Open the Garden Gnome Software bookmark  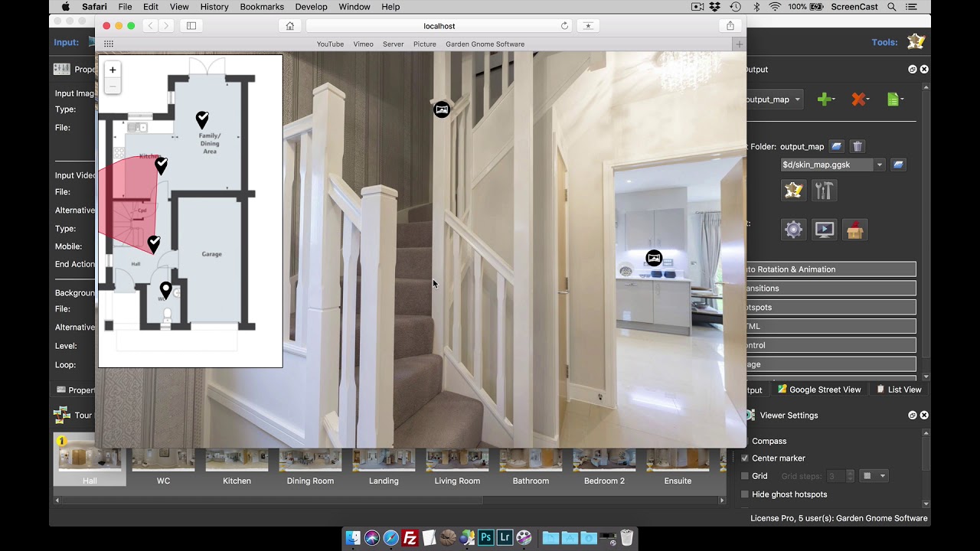[x=485, y=44]
